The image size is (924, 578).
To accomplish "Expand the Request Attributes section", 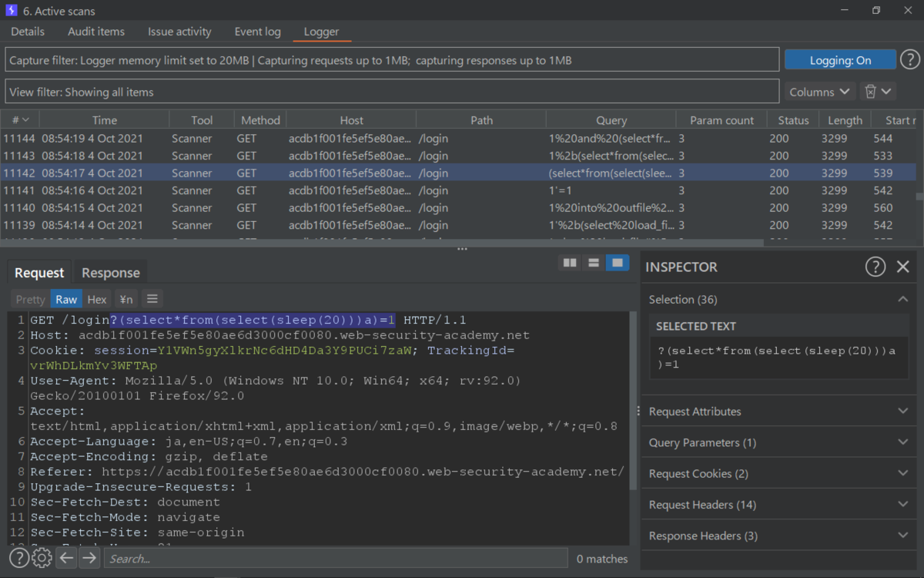I will point(778,412).
